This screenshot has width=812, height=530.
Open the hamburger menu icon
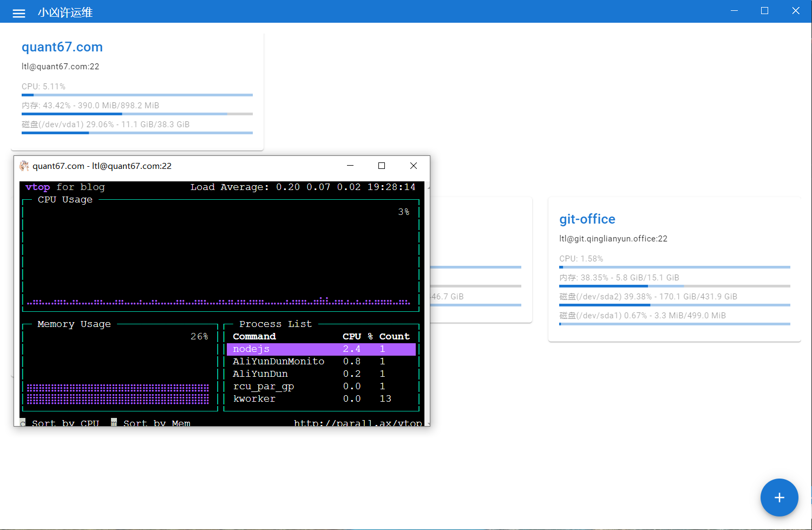coord(19,13)
